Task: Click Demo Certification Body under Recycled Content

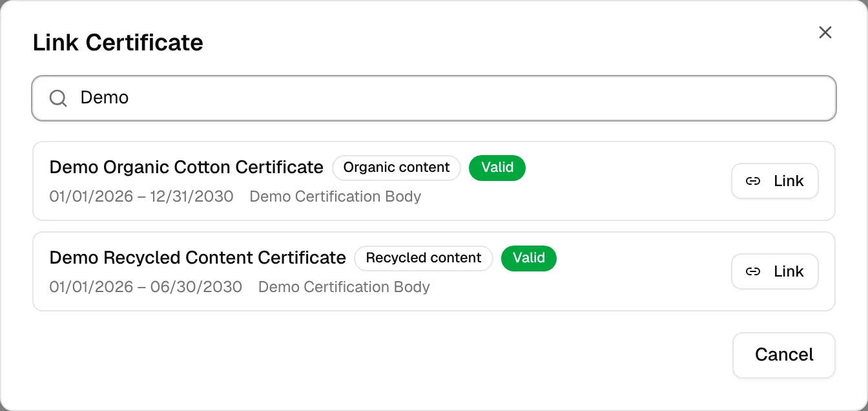Action: (x=344, y=287)
